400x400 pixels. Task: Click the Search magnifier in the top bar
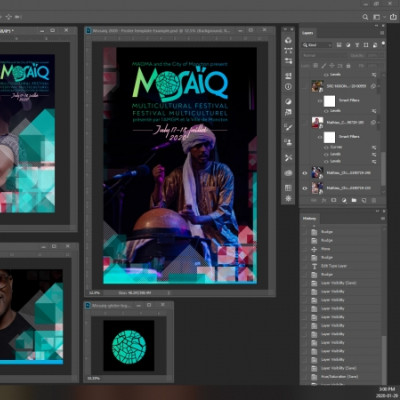coord(365,17)
